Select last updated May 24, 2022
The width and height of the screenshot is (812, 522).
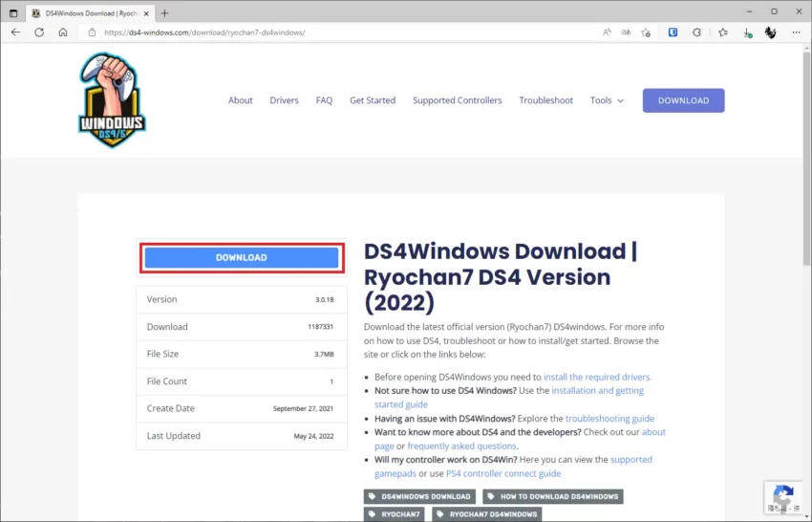pos(313,436)
